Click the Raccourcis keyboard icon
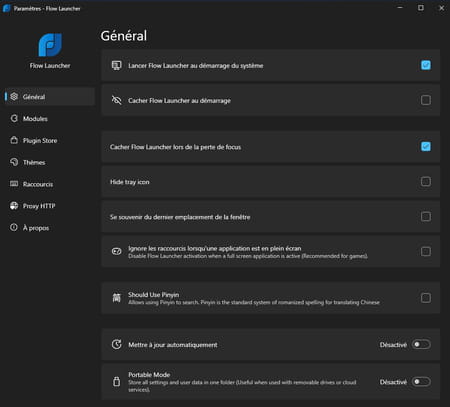The width and height of the screenshot is (450, 407). 14,184
